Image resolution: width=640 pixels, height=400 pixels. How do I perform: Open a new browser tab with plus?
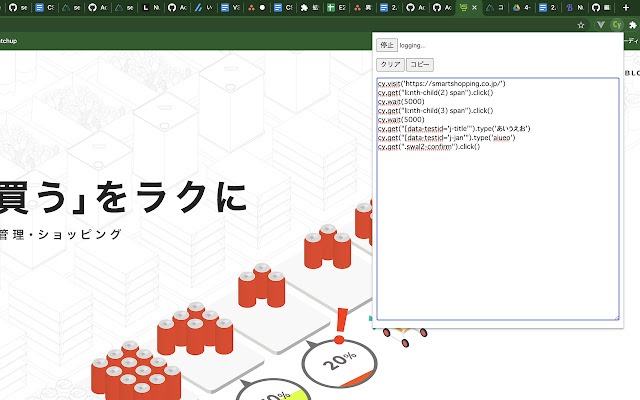tap(626, 7)
